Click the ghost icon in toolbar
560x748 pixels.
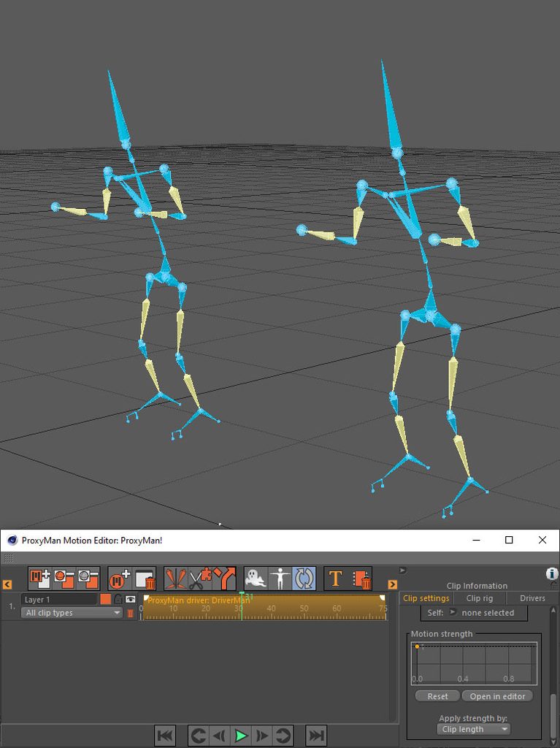pyautogui.click(x=256, y=579)
